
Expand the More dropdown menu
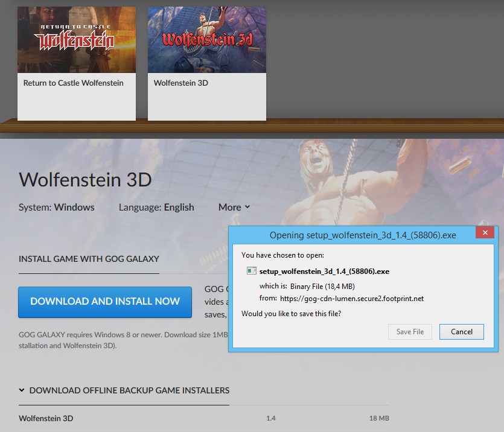(234, 207)
